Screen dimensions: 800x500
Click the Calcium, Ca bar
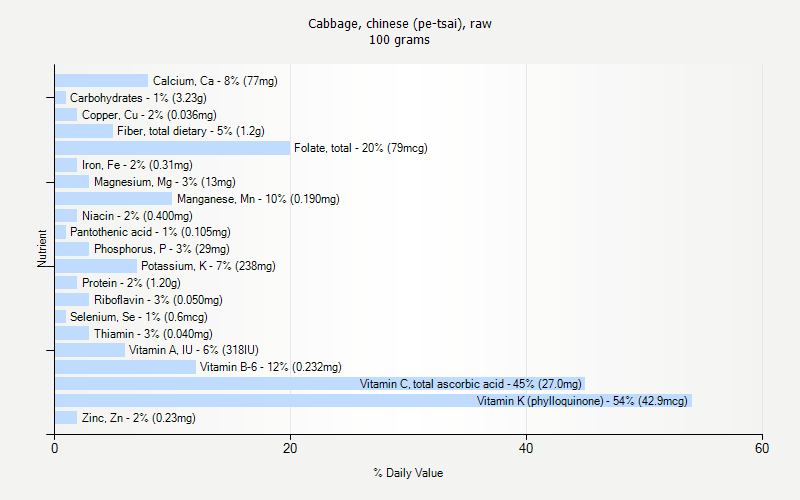point(101,81)
